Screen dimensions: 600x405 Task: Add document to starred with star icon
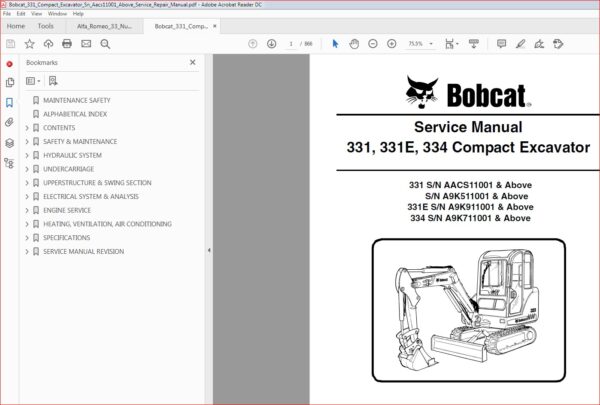(x=29, y=44)
